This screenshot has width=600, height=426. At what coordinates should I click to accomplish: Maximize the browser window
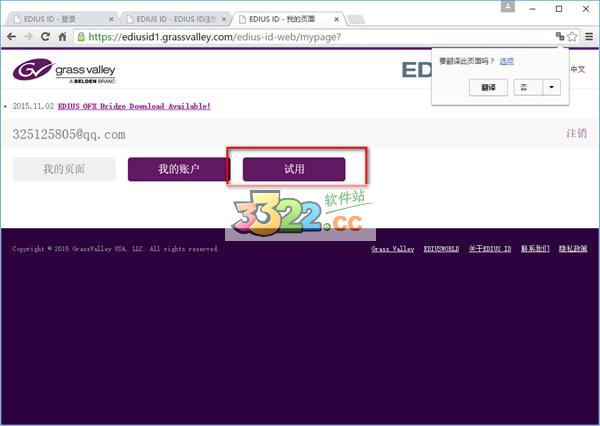[x=559, y=8]
